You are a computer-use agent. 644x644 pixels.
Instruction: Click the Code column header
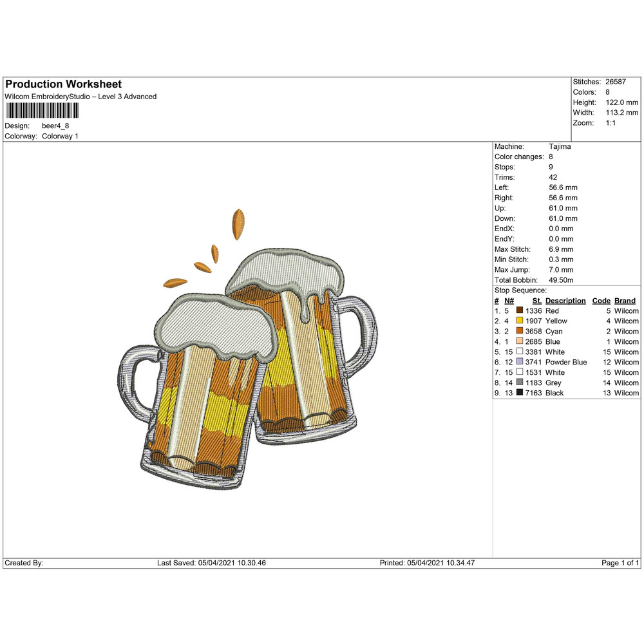tap(601, 301)
